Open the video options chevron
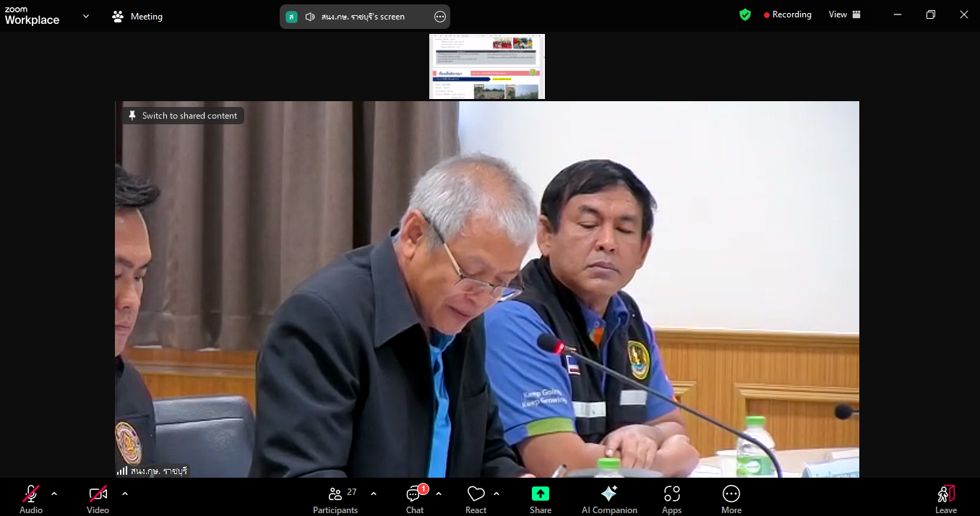The image size is (980, 516). [x=124, y=494]
